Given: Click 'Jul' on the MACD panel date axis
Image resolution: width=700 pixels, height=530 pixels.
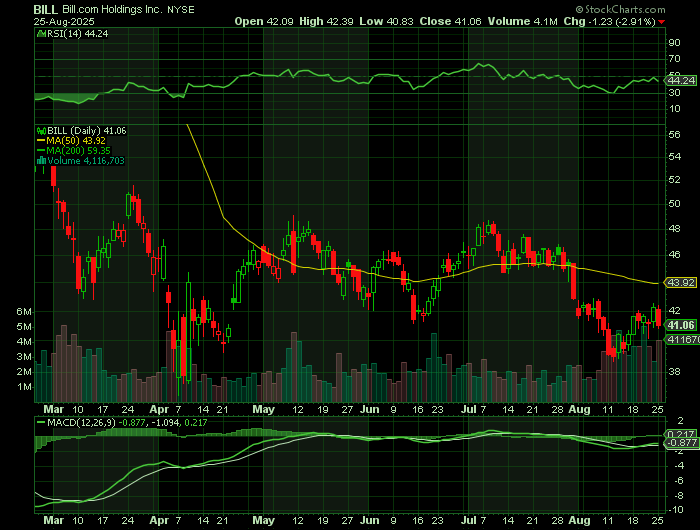Looking at the screenshot, I should [469, 521].
